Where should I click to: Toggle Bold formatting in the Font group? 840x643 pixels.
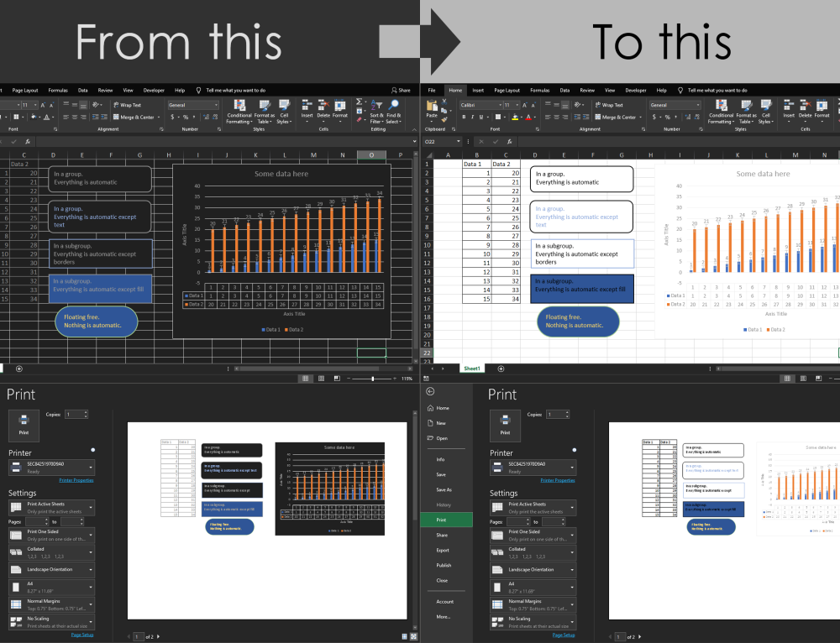[x=464, y=115]
